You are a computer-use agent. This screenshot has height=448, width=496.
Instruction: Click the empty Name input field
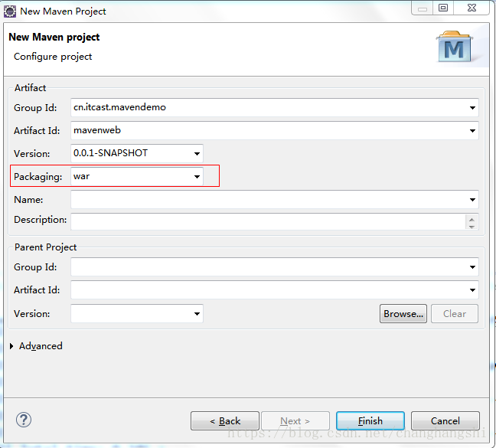pos(275,200)
